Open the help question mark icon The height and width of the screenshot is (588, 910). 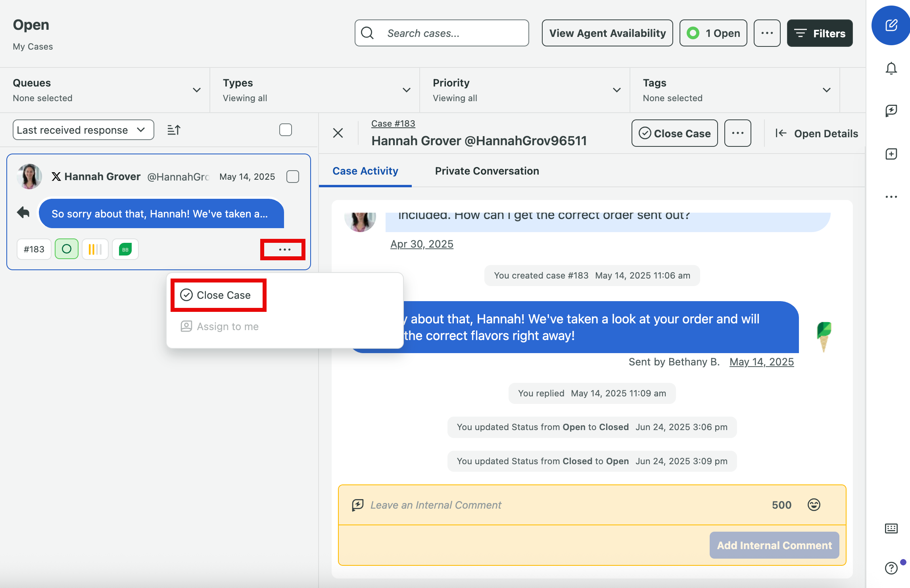[x=891, y=568]
